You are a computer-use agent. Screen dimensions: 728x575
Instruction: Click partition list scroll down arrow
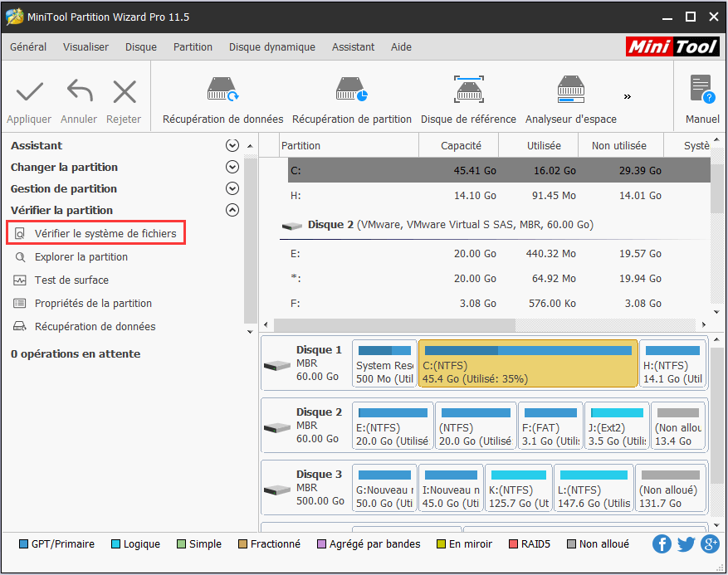pyautogui.click(x=716, y=312)
